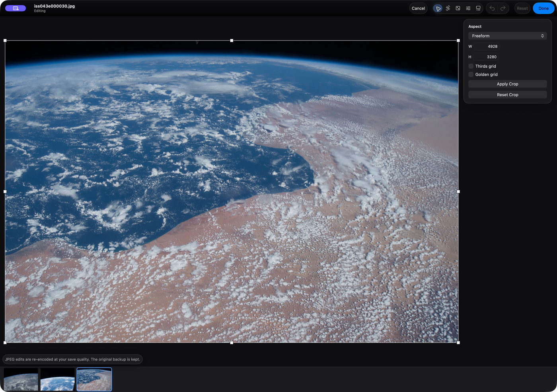Click the top-left crop corner handle
This screenshot has height=392, width=557.
tap(5, 41)
